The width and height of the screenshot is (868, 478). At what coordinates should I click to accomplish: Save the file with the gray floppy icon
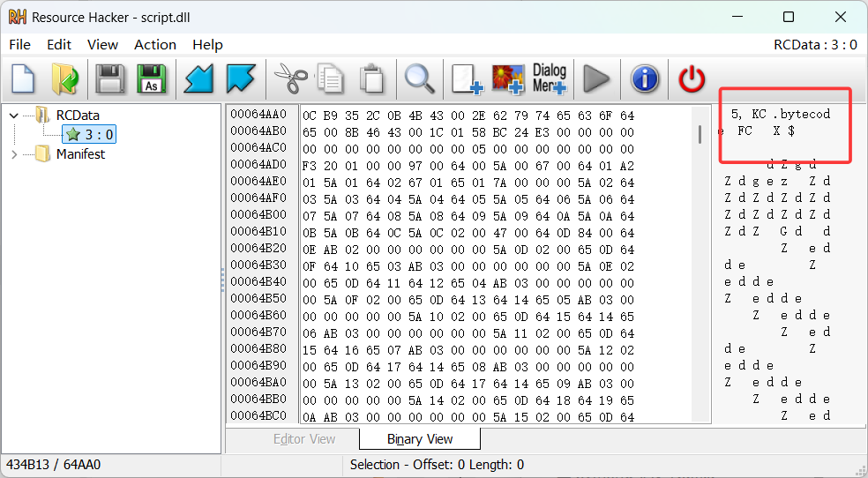[110, 78]
